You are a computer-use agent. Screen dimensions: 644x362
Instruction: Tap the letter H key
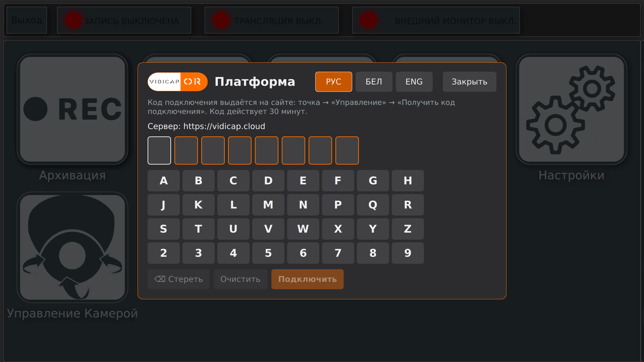(408, 181)
